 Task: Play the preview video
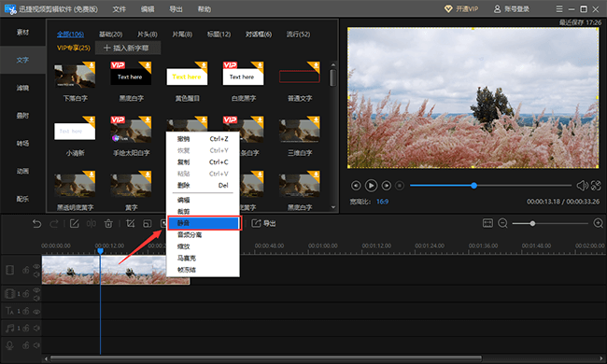(x=371, y=186)
